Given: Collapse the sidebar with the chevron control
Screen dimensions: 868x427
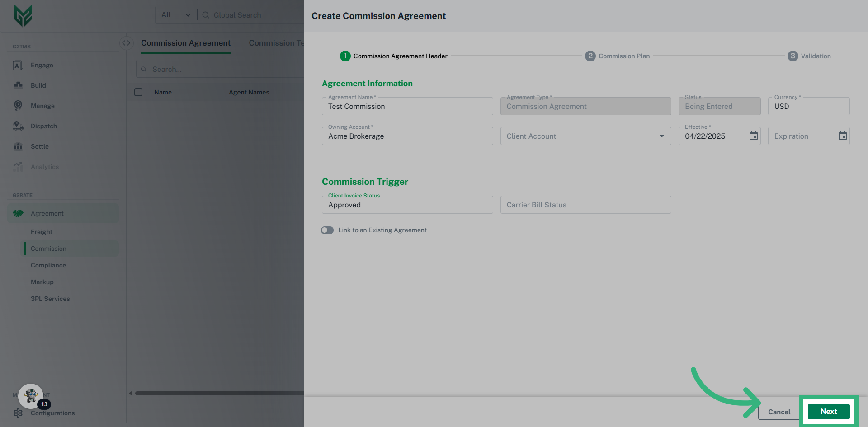Looking at the screenshot, I should 126,43.
